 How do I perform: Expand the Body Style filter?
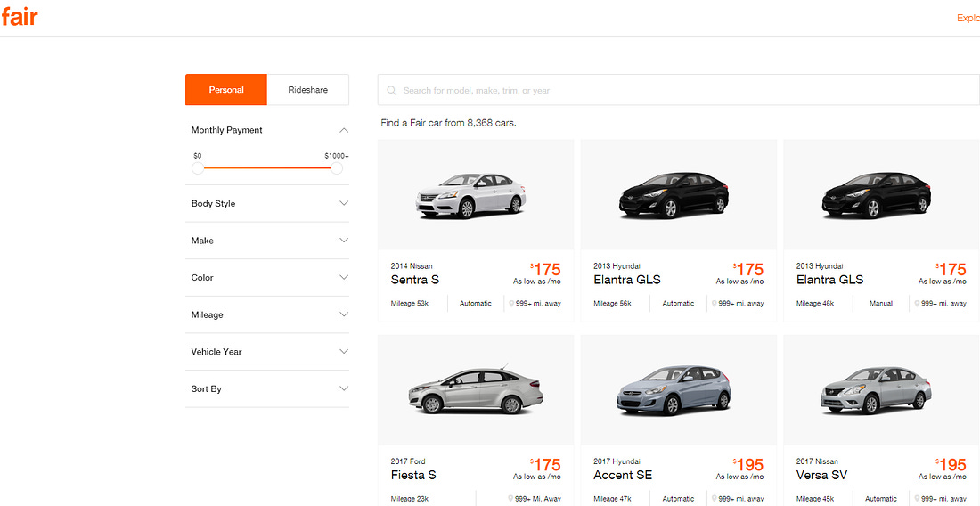coord(344,204)
